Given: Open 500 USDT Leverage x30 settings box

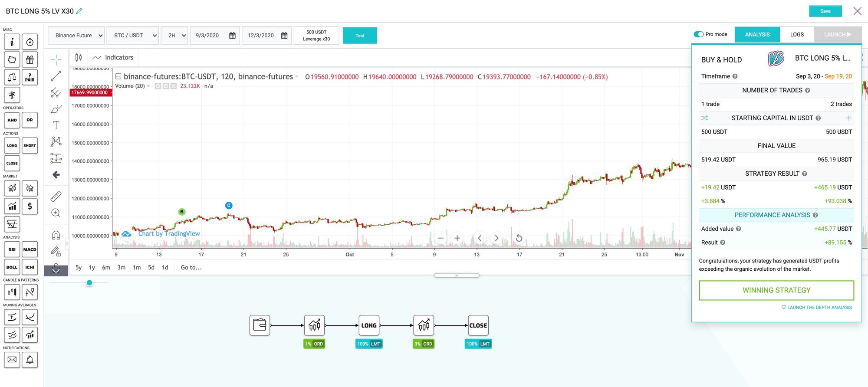Looking at the screenshot, I should [x=316, y=36].
